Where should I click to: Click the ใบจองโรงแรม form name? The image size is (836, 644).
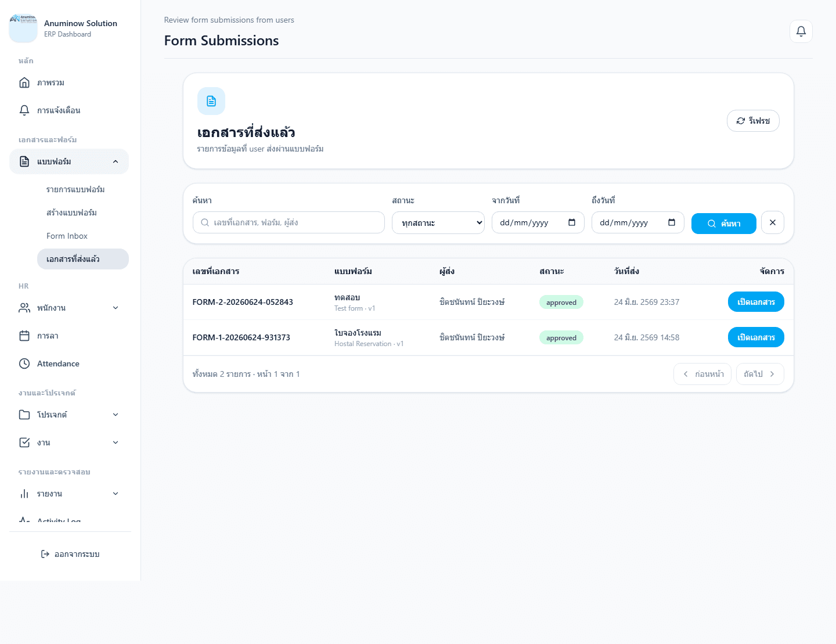358,333
